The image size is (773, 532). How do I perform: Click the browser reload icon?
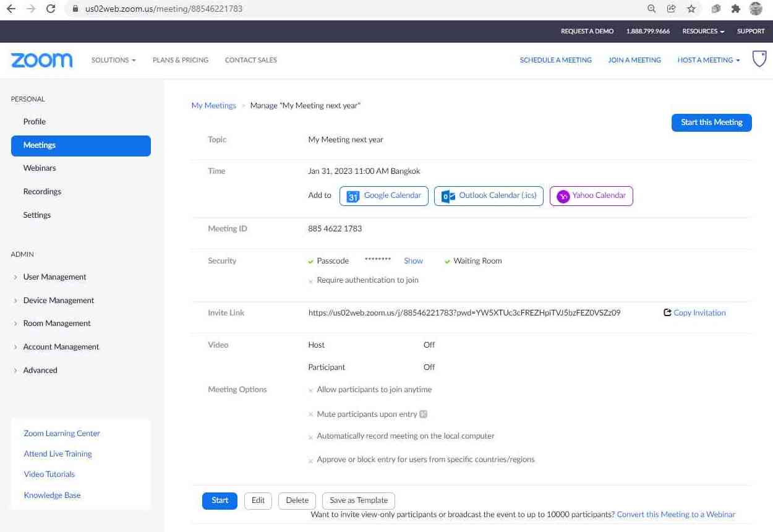51,9
